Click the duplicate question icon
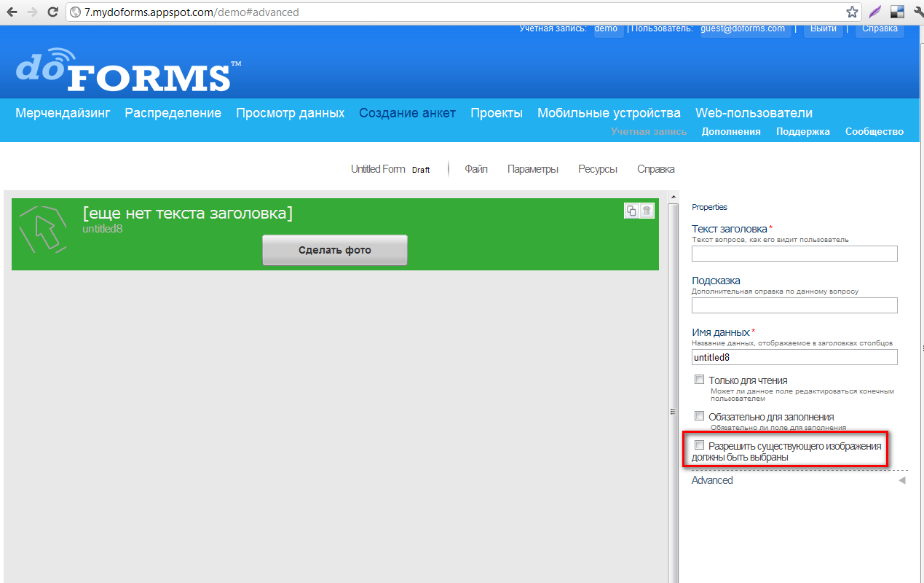The width and height of the screenshot is (924, 583). click(x=631, y=211)
